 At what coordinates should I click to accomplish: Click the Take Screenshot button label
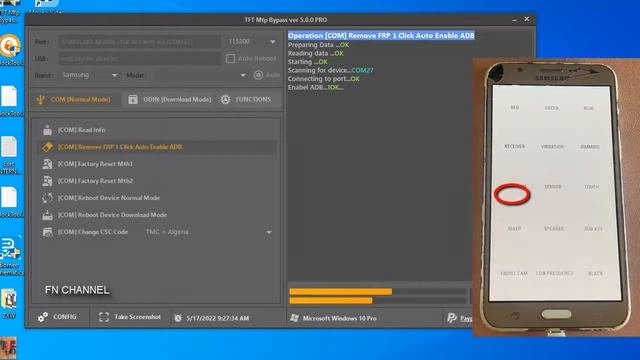point(137,317)
